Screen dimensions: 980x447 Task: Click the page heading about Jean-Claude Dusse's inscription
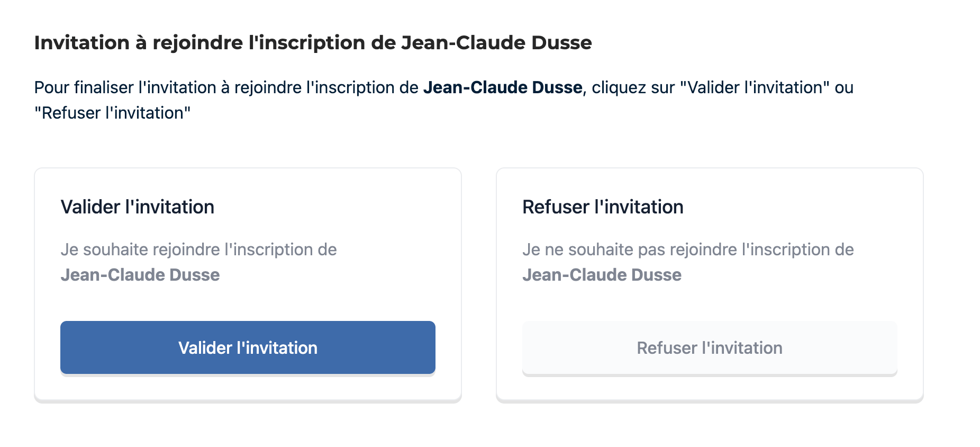coord(313,43)
